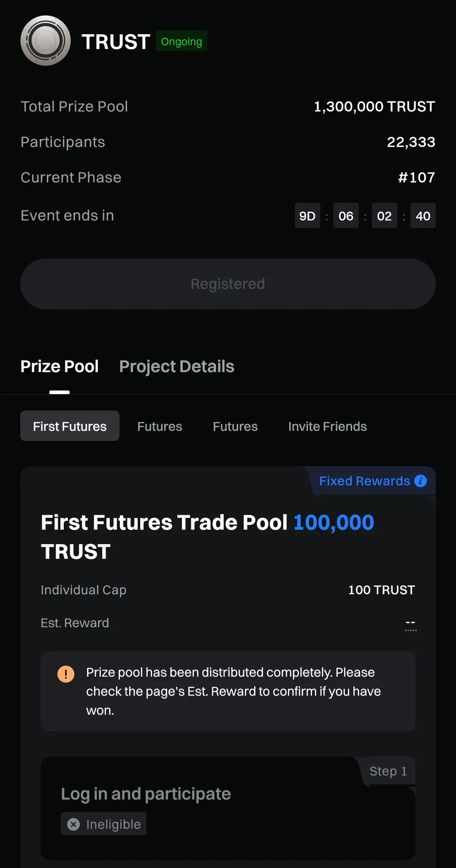Open the Project Details tab
The width and height of the screenshot is (456, 868).
[176, 367]
